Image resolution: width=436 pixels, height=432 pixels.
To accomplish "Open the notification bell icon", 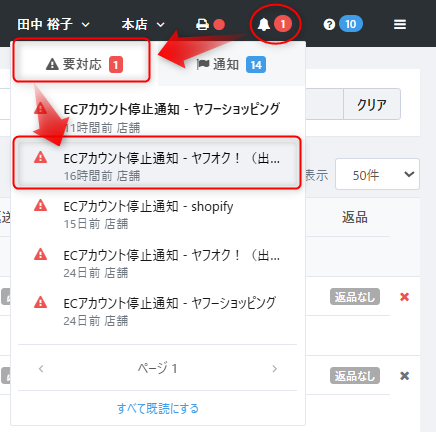I will pyautogui.click(x=264, y=24).
